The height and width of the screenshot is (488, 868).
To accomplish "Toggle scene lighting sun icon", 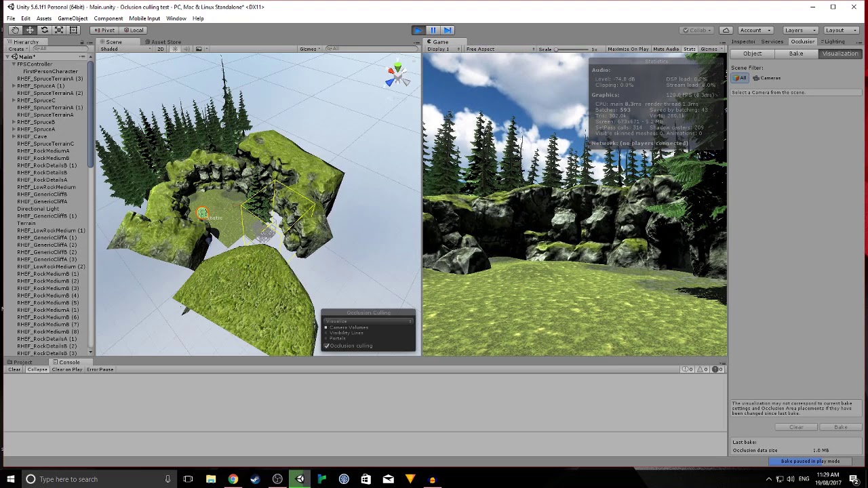I will click(175, 49).
